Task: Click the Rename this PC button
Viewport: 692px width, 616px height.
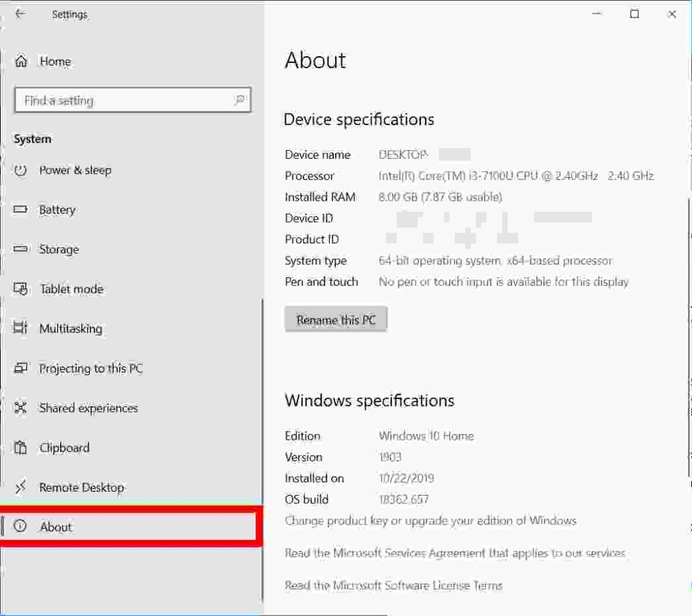Action: 336,319
